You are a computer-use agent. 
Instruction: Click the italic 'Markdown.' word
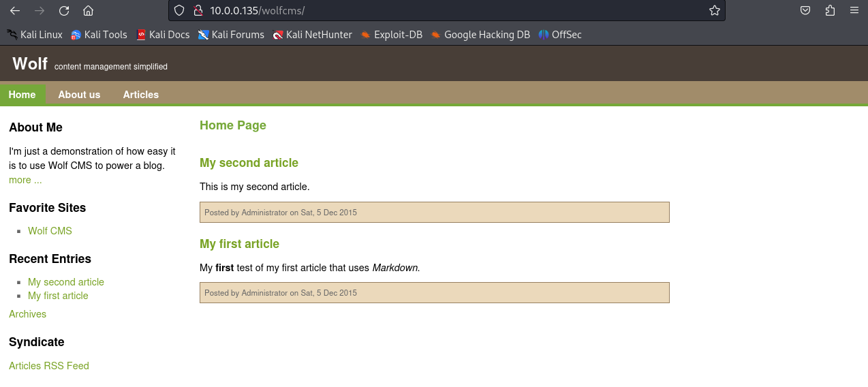pos(397,268)
